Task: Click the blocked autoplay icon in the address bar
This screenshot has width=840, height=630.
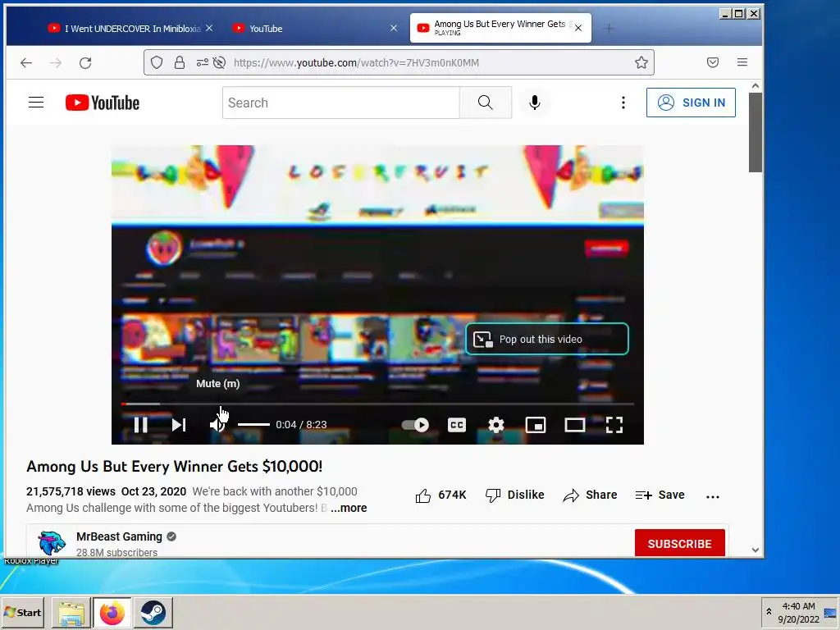Action: tap(219, 62)
